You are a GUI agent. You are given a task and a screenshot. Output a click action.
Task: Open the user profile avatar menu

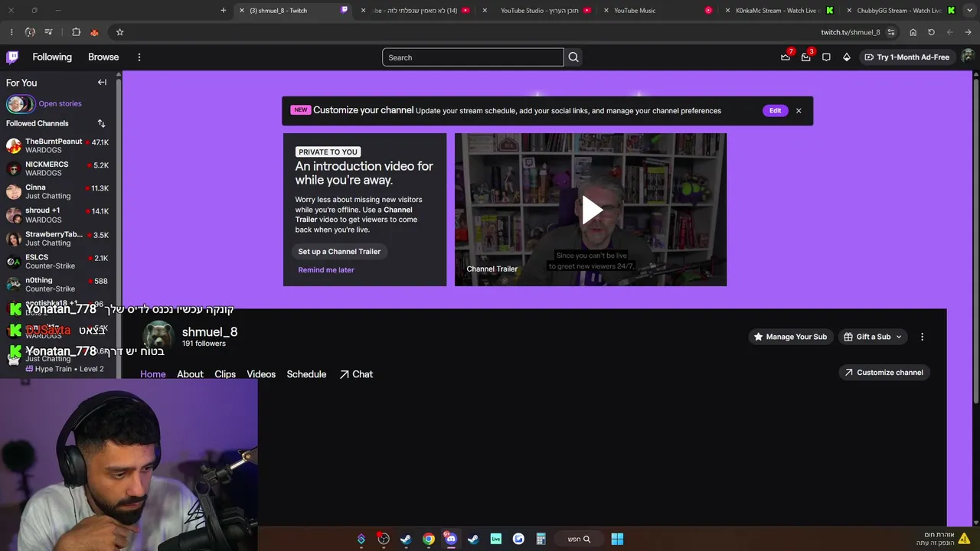[x=967, y=57]
